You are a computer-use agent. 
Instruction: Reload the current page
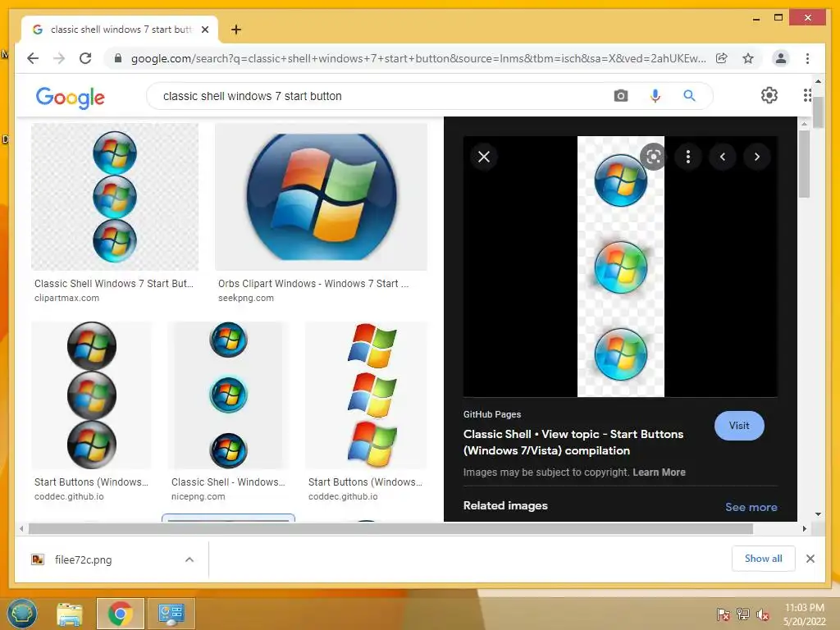85,58
